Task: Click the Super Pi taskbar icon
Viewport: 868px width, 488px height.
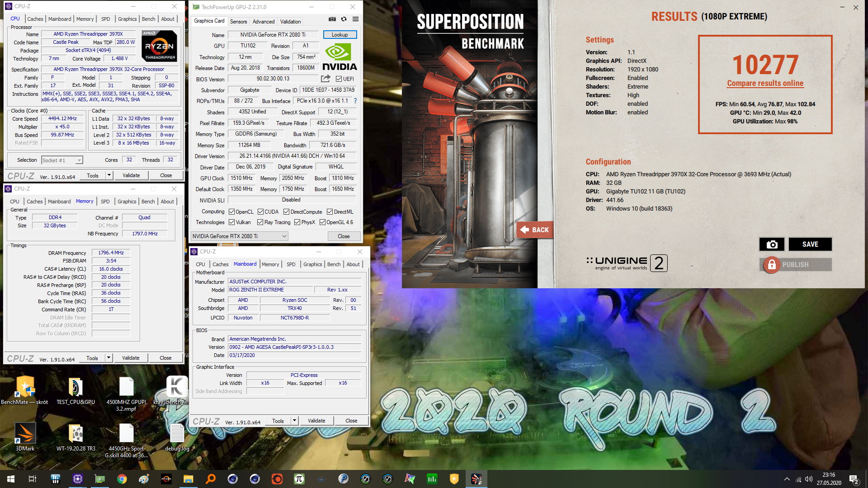Action: pos(299,479)
